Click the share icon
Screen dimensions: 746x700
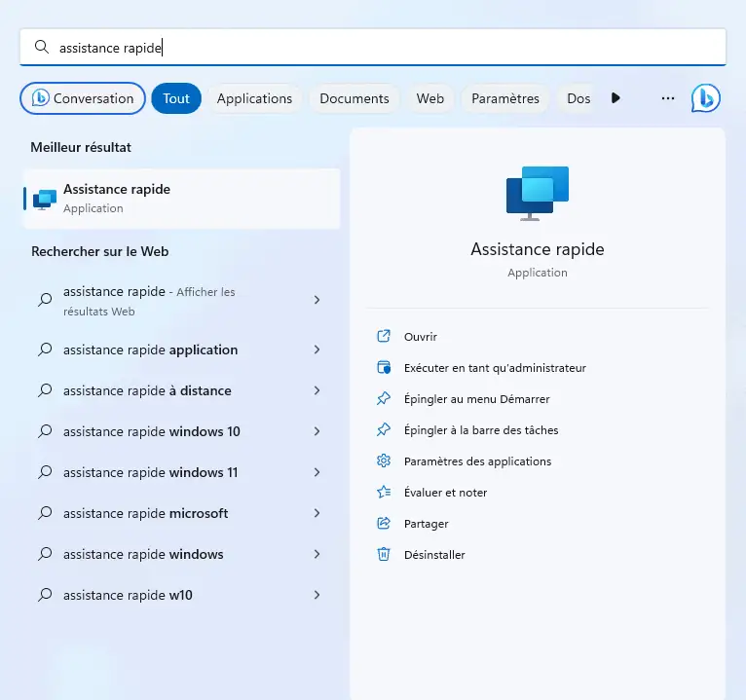pos(384,523)
